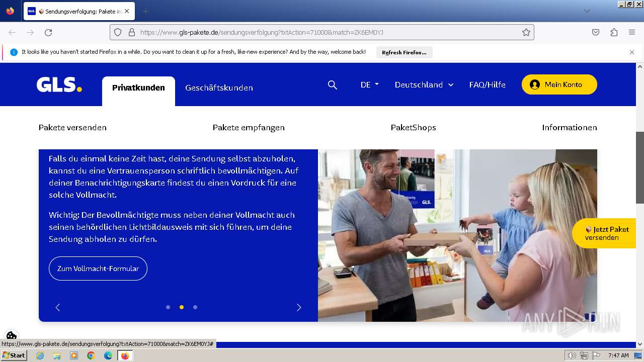This screenshot has width=644, height=362.
Task: Click the tracking protection shield icon
Action: pos(118,32)
